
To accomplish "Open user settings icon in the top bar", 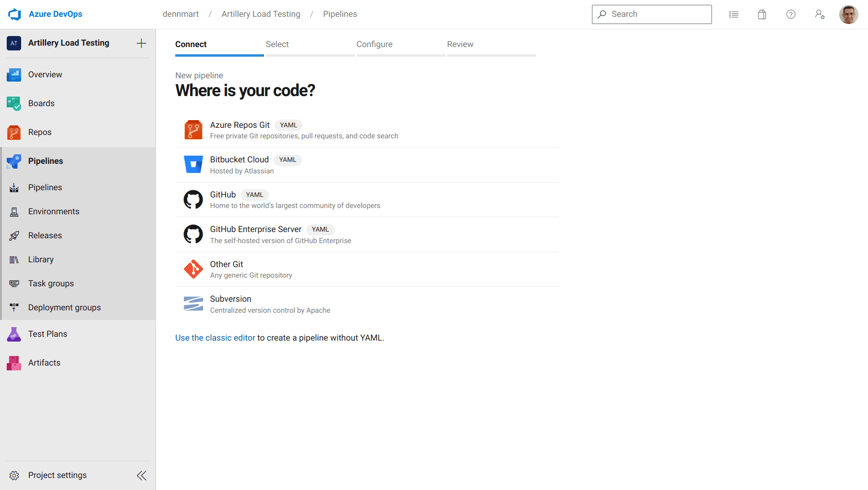I will click(x=820, y=14).
